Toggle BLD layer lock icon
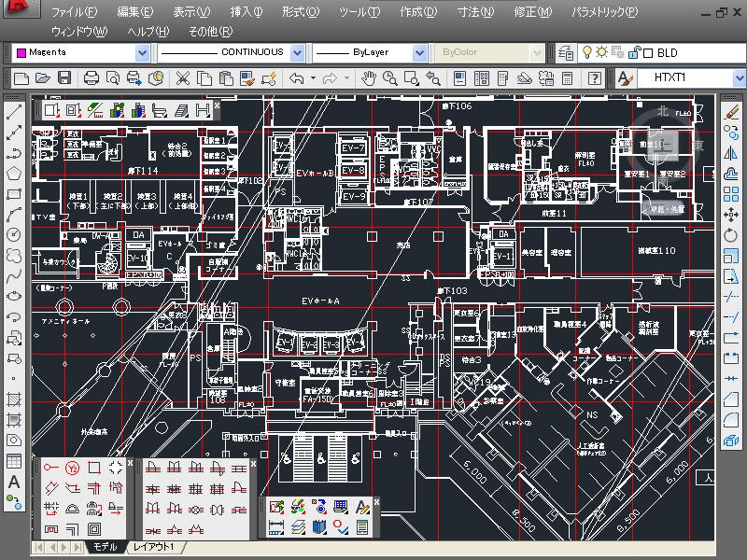Viewport: 747px width, 560px height. (x=634, y=53)
